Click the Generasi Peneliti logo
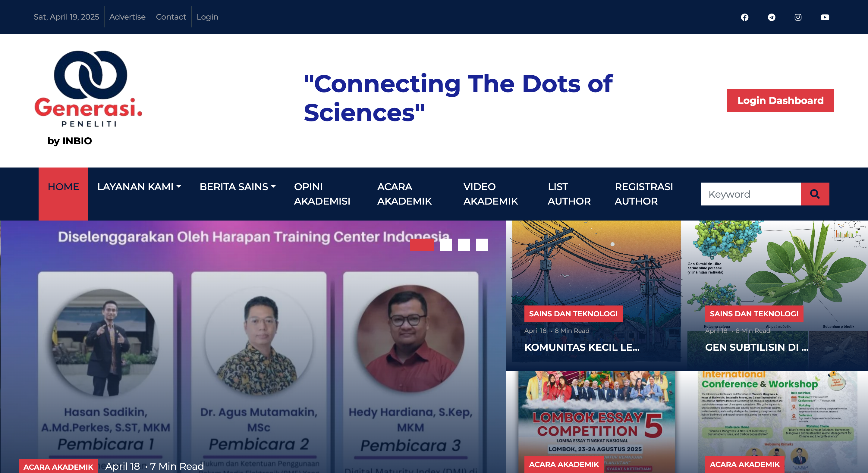Viewport: 868px width, 473px height. coord(88,89)
